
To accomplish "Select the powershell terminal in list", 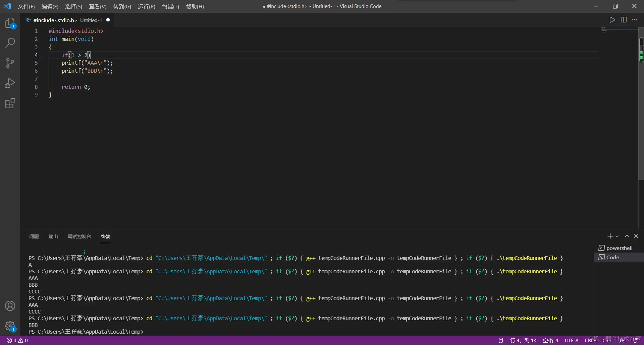I will pyautogui.click(x=619, y=248).
